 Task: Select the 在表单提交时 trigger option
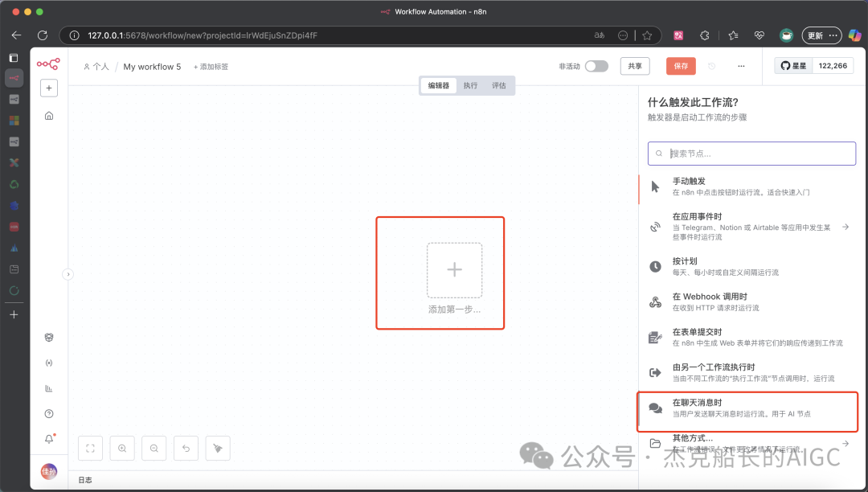(x=751, y=337)
